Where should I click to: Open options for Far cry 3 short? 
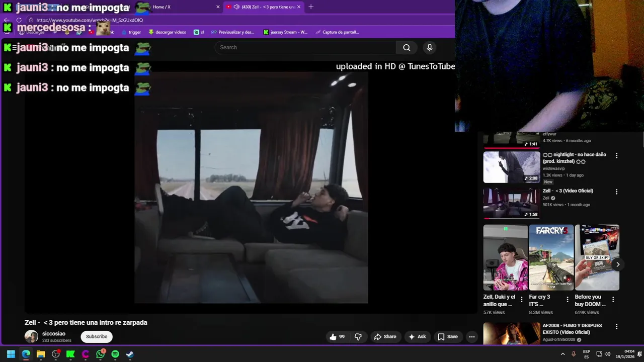pyautogui.click(x=568, y=299)
